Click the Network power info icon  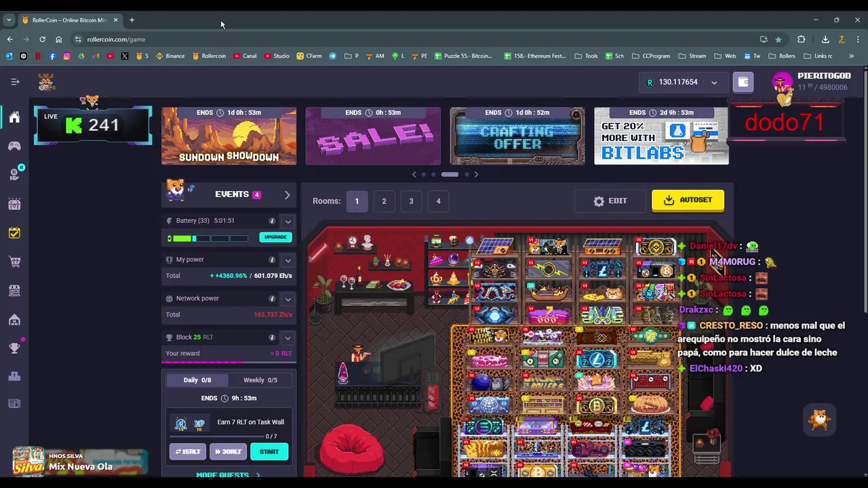[272, 298]
